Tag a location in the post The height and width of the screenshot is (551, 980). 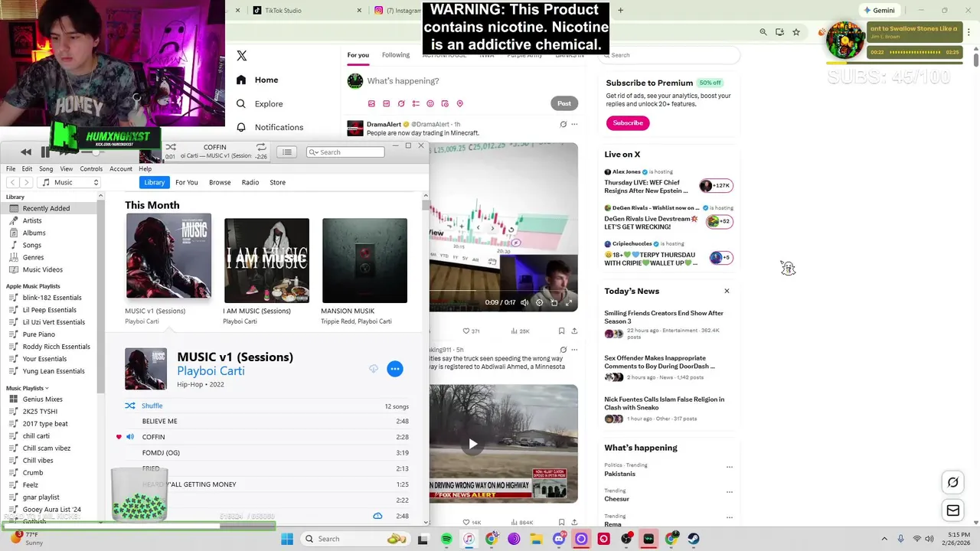[x=460, y=103]
